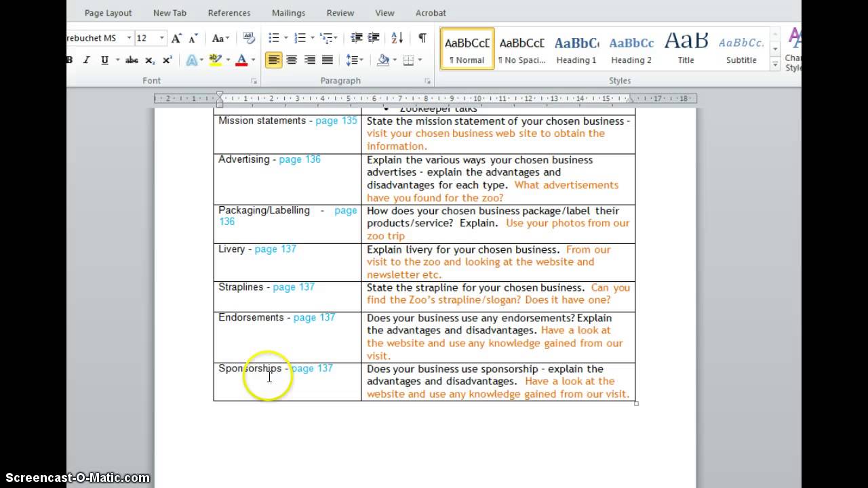Open the Font dialog launcher

coord(254,81)
